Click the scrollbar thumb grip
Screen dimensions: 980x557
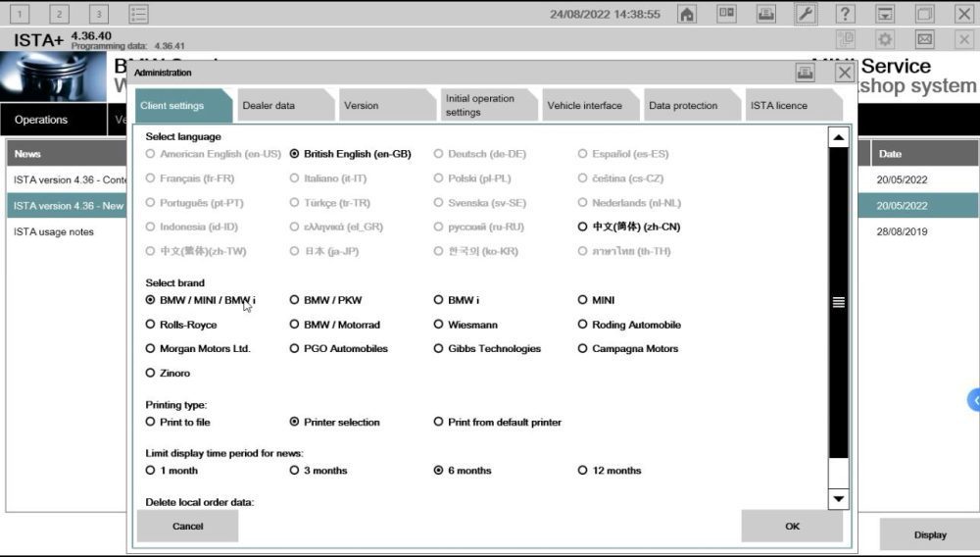[x=839, y=303]
